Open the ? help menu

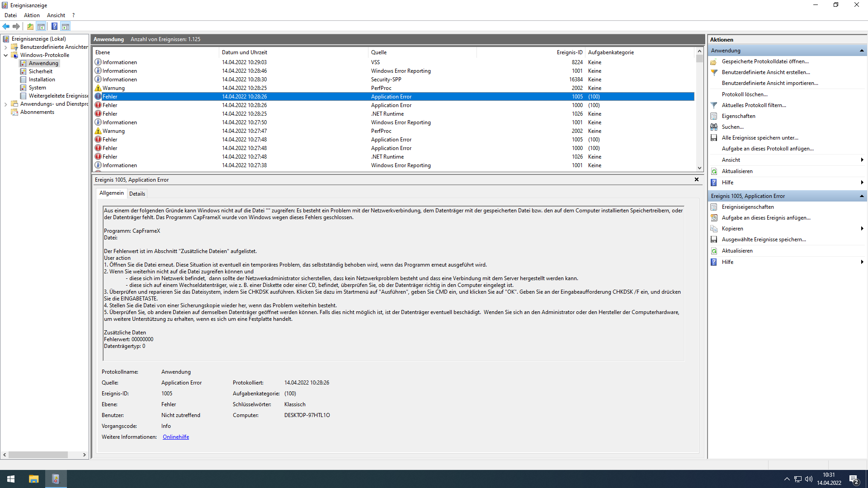pyautogui.click(x=73, y=15)
